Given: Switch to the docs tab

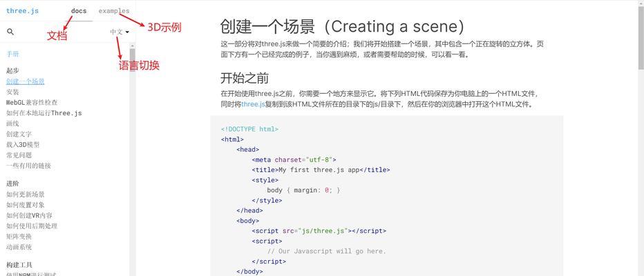Looking at the screenshot, I should (x=79, y=10).
